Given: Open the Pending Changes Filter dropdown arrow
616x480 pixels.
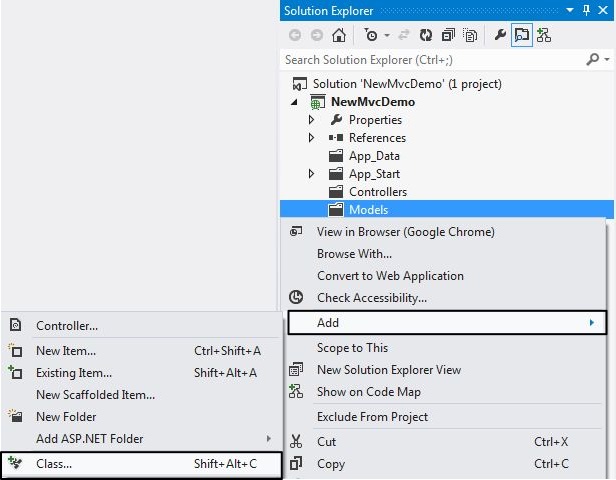Looking at the screenshot, I should point(387,35).
